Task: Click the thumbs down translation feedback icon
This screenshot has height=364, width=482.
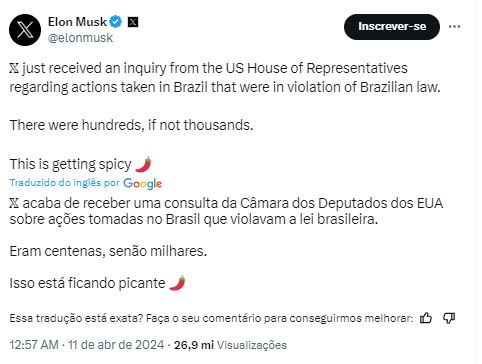Action: pyautogui.click(x=449, y=318)
